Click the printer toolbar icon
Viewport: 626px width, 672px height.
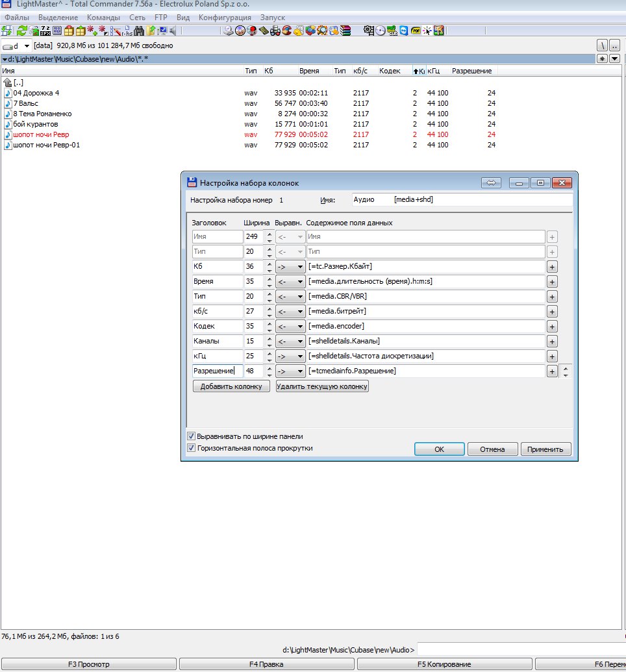point(275,31)
